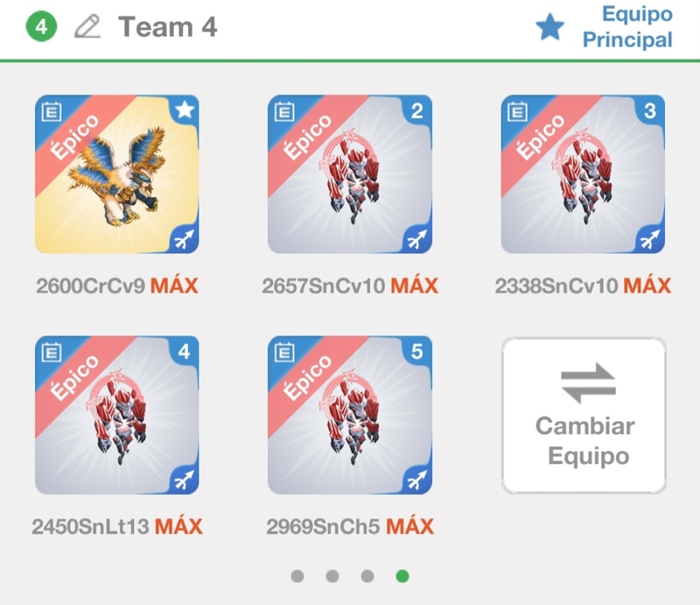700x605 pixels.
Task: Switch to second page indicator dot
Action: (x=332, y=576)
